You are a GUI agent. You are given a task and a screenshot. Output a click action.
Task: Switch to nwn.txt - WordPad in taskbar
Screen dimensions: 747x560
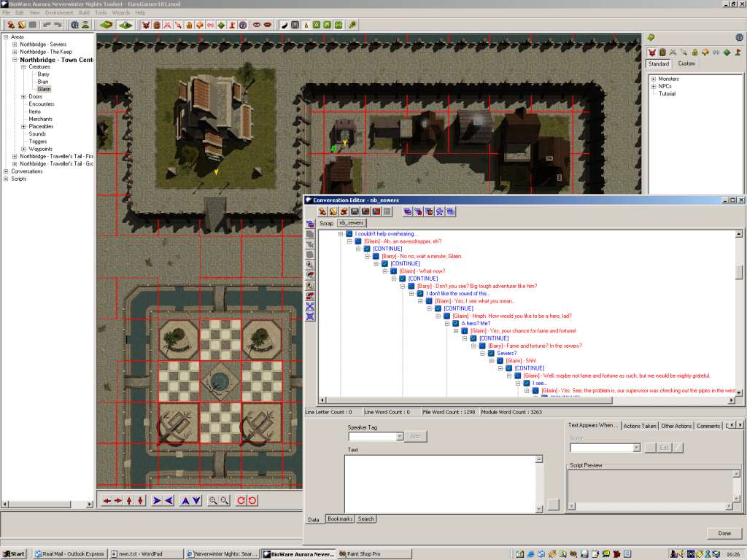pyautogui.click(x=147, y=554)
